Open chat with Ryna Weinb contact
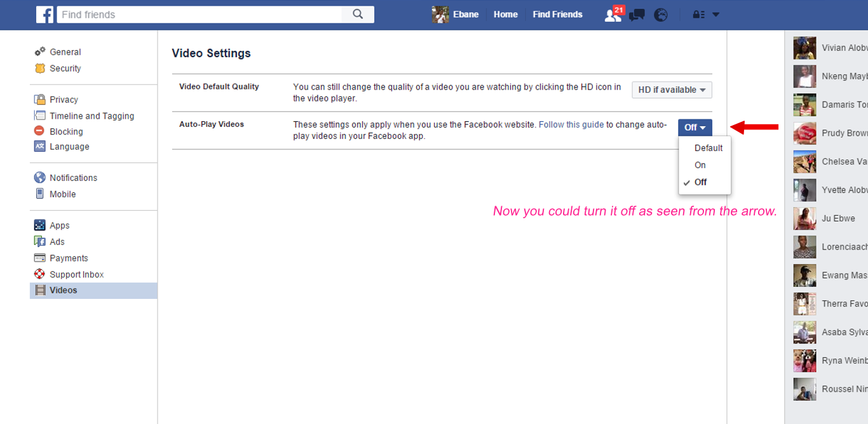The image size is (868, 424). [x=831, y=361]
